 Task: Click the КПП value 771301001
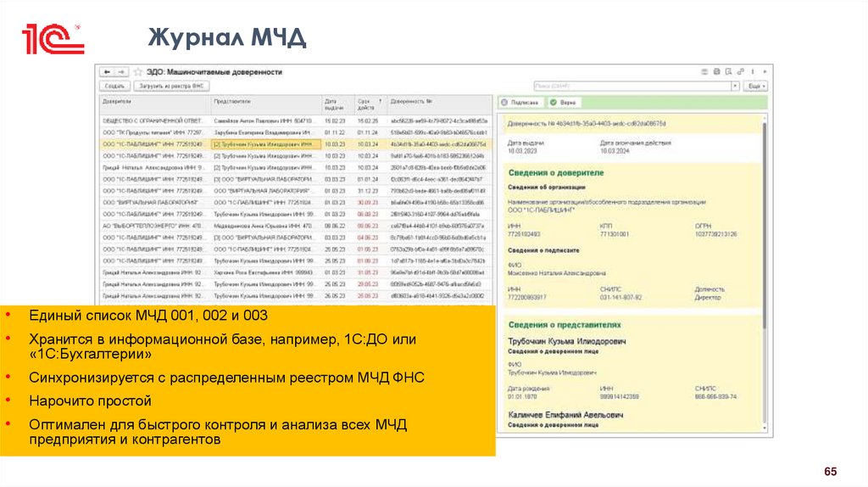[x=615, y=234]
